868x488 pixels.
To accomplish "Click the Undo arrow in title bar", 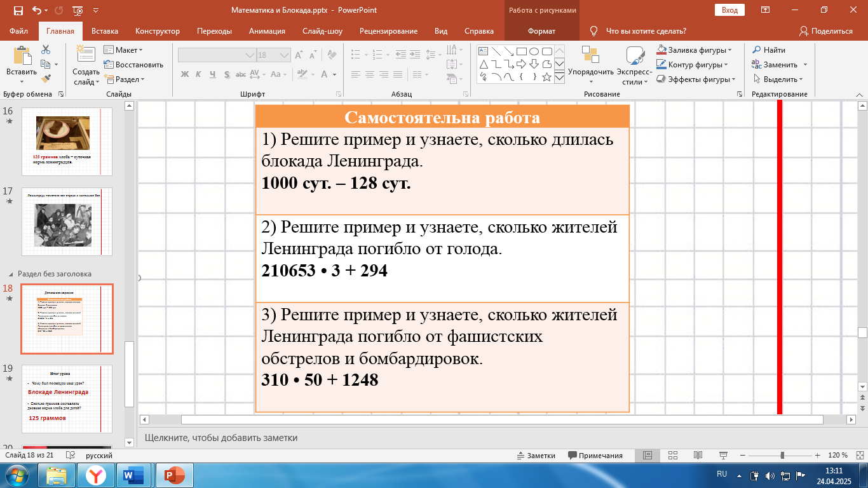I will 36,10.
